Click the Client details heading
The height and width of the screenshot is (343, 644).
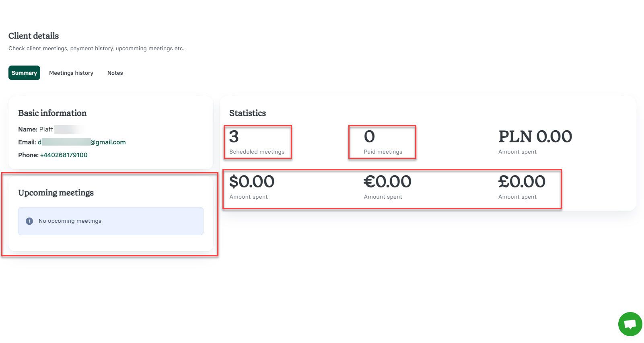tap(33, 36)
